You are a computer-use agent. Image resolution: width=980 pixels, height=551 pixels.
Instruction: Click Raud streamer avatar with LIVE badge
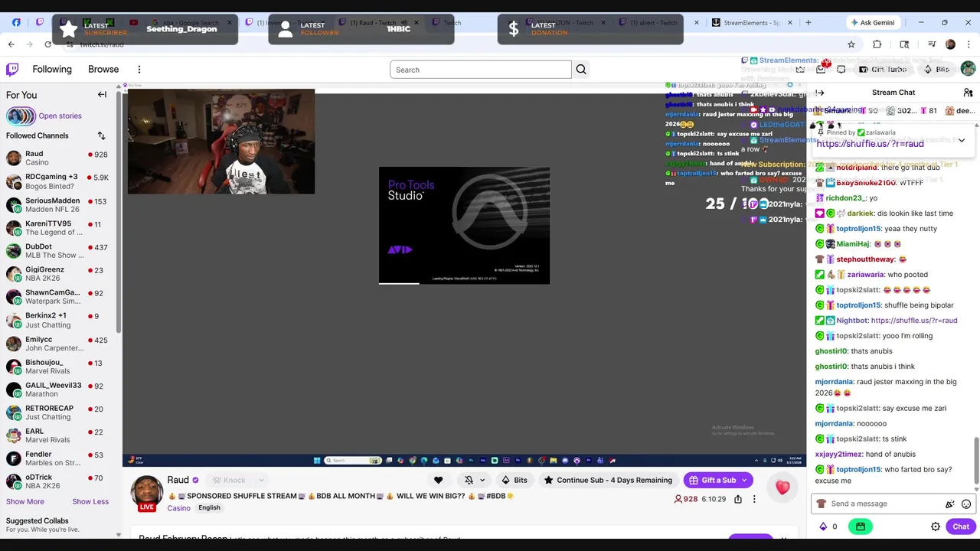tap(147, 494)
